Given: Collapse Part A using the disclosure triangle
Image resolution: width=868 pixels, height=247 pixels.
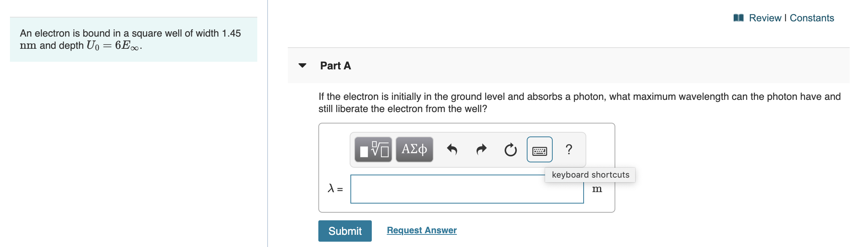Looking at the screenshot, I should [x=302, y=66].
